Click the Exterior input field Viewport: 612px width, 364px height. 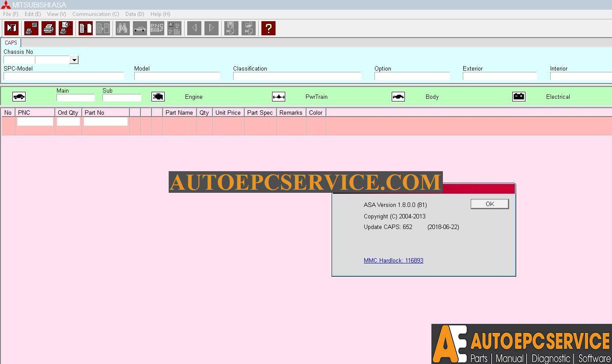[x=499, y=76]
